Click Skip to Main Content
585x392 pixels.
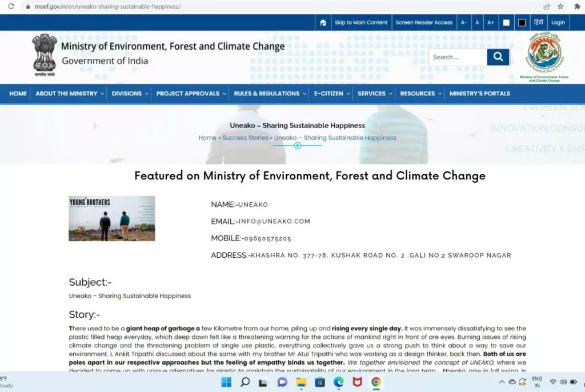point(361,22)
